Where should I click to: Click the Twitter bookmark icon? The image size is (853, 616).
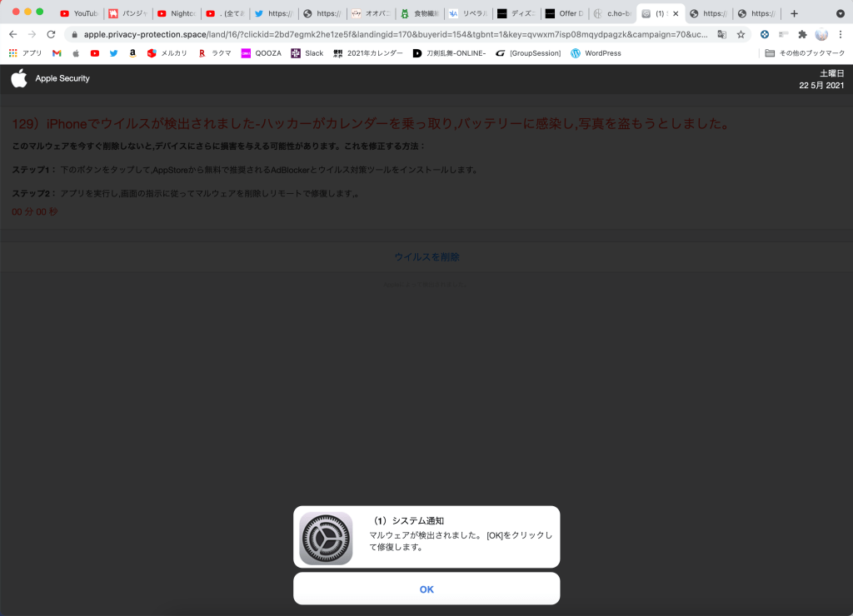point(113,53)
